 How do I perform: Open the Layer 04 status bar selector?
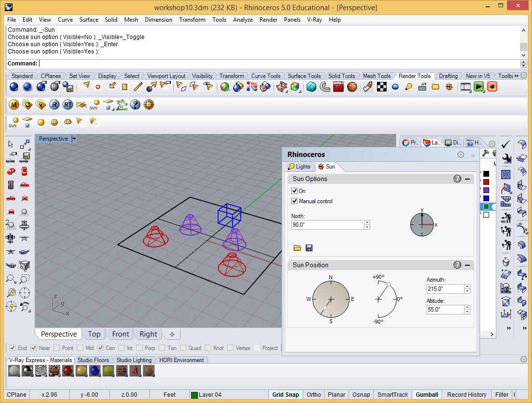[x=206, y=395]
